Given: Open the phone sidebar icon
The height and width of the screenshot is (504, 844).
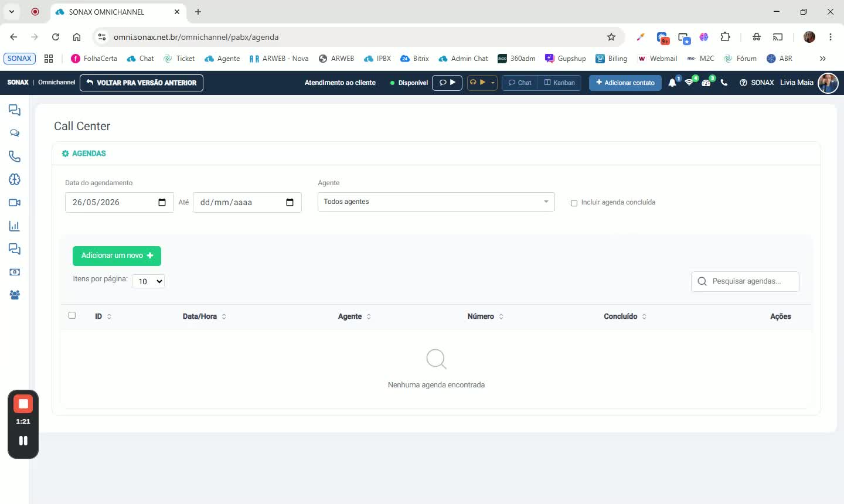Looking at the screenshot, I should point(15,156).
